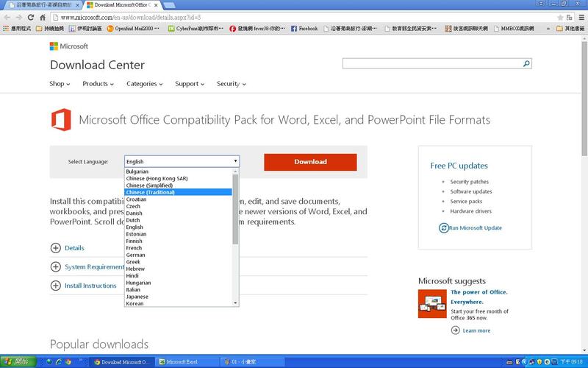Open the Products menu
The height and width of the screenshot is (368, 588).
tap(98, 84)
